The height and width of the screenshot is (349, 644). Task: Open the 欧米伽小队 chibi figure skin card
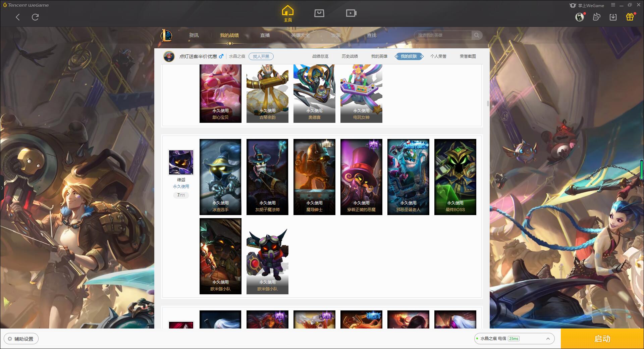pyautogui.click(x=267, y=256)
